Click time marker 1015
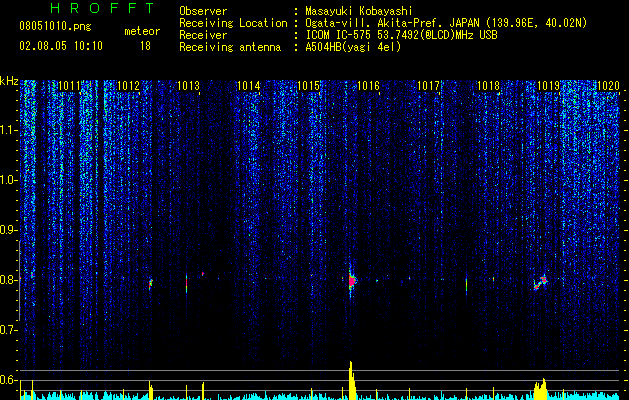This screenshot has width=629, height=400. 308,85
